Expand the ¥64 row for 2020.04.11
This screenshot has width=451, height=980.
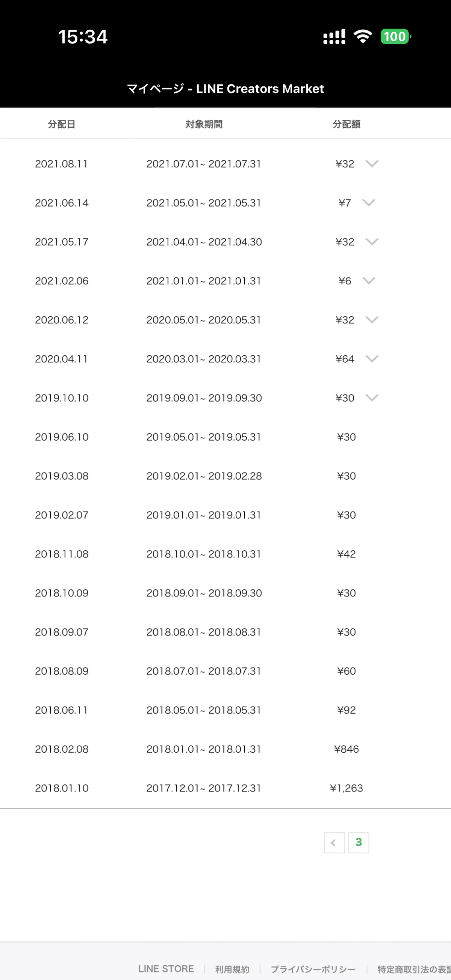(x=372, y=359)
